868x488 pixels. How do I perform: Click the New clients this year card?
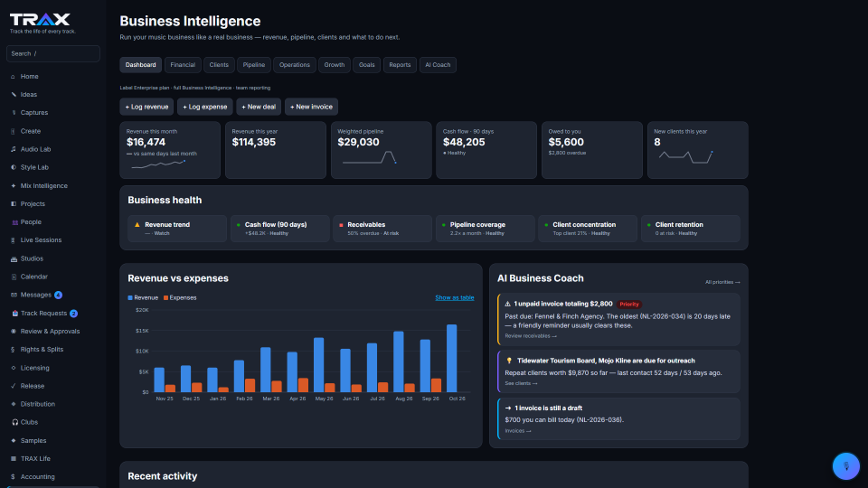(x=697, y=150)
